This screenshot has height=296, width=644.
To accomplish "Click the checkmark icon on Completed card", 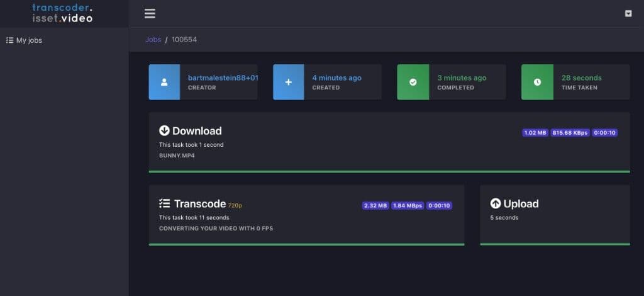I will [413, 82].
